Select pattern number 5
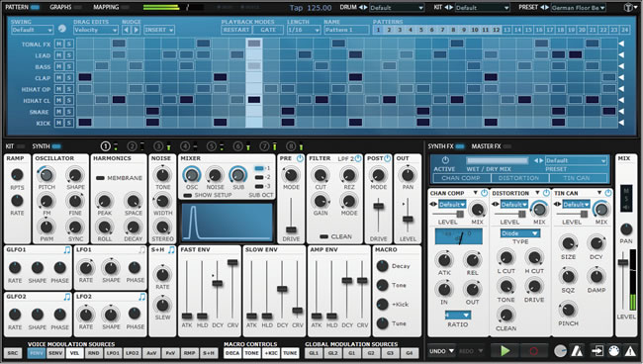 (x=420, y=30)
